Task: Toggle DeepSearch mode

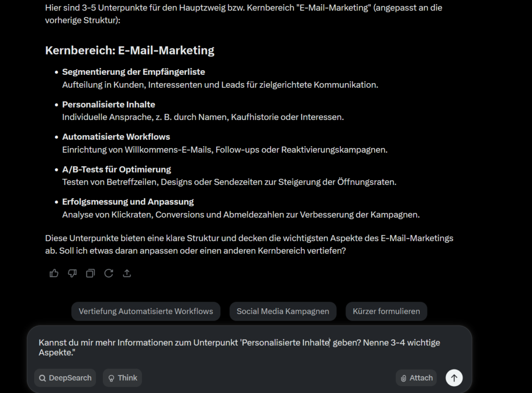Action: coord(65,378)
